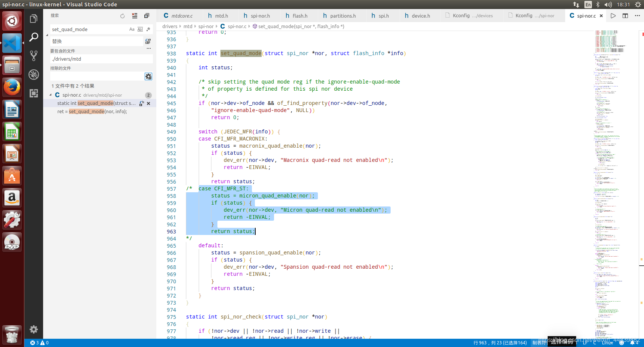
Task: Open the En input source indicator
Action: [x=588, y=4]
